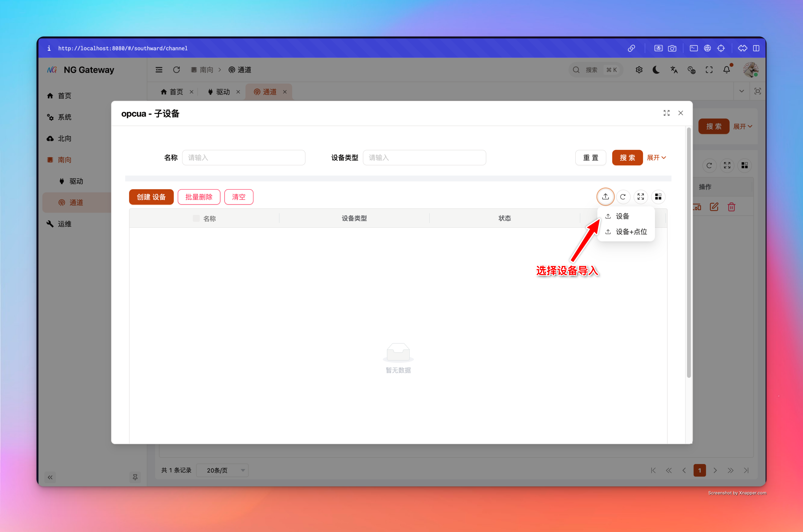Open the preferences gear icon in header
Viewport: 803px width, 532px height.
(639, 70)
